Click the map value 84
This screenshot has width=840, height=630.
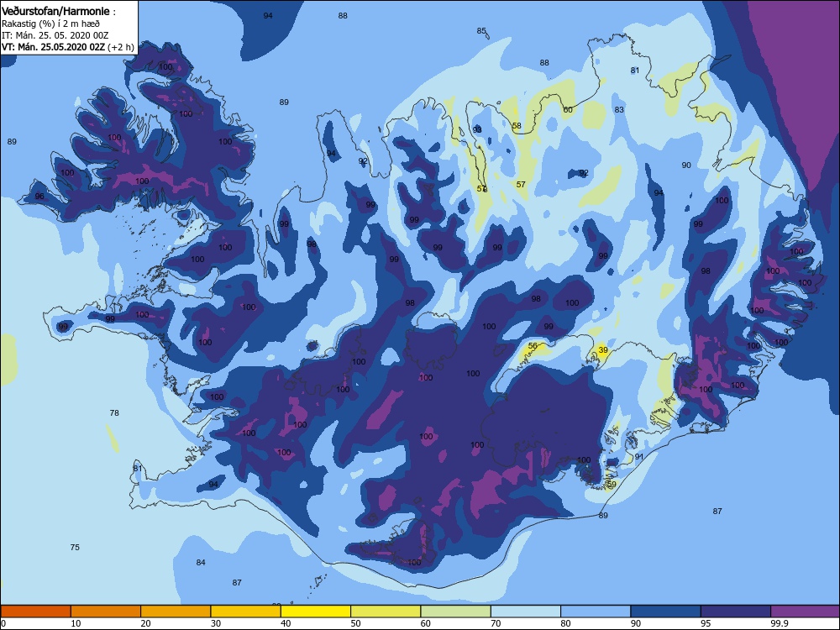(x=201, y=562)
